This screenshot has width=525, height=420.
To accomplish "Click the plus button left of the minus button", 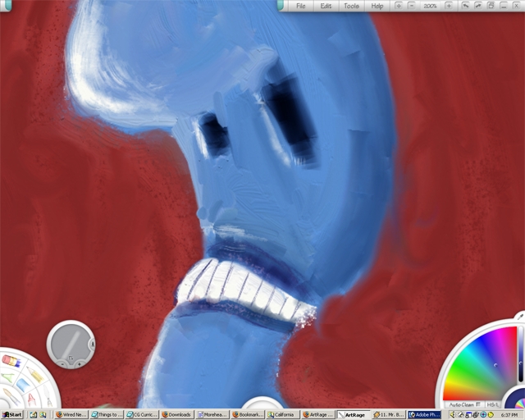I will 399,6.
